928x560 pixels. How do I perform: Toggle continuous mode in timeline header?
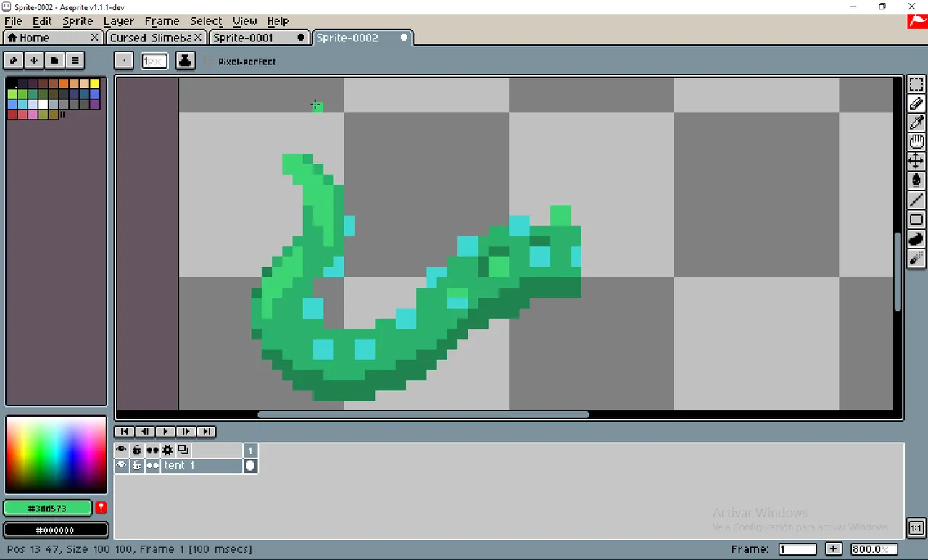coord(152,450)
